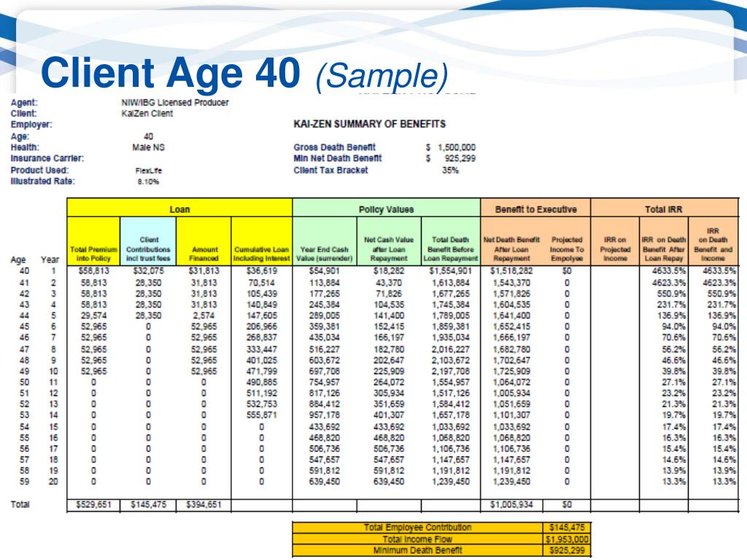Click year 1 premium cell '$58,813'
The width and height of the screenshot is (747, 560).
93,271
